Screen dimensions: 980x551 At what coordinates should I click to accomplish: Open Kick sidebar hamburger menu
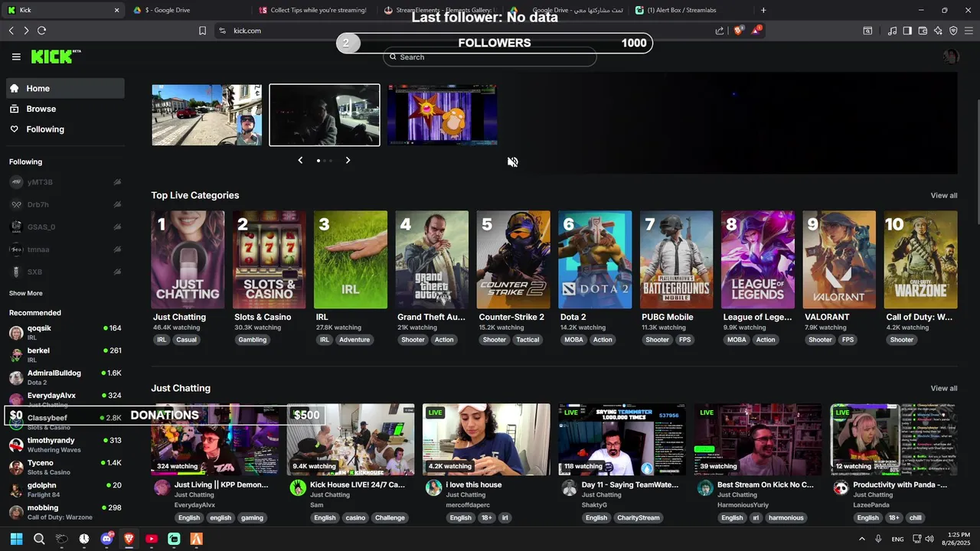[x=16, y=57]
